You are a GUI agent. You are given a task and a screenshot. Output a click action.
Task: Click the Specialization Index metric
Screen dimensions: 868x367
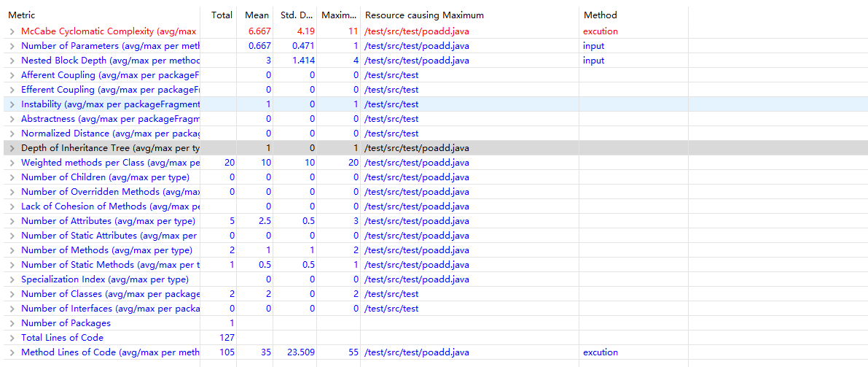[x=104, y=279]
